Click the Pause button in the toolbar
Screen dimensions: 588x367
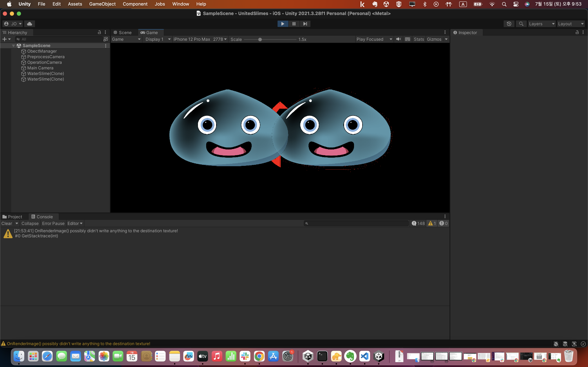coord(294,24)
